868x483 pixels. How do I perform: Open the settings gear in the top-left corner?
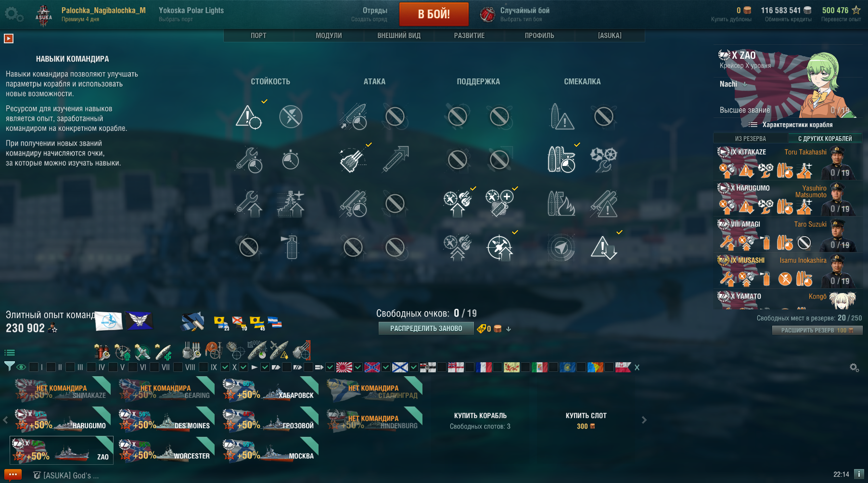click(x=13, y=14)
